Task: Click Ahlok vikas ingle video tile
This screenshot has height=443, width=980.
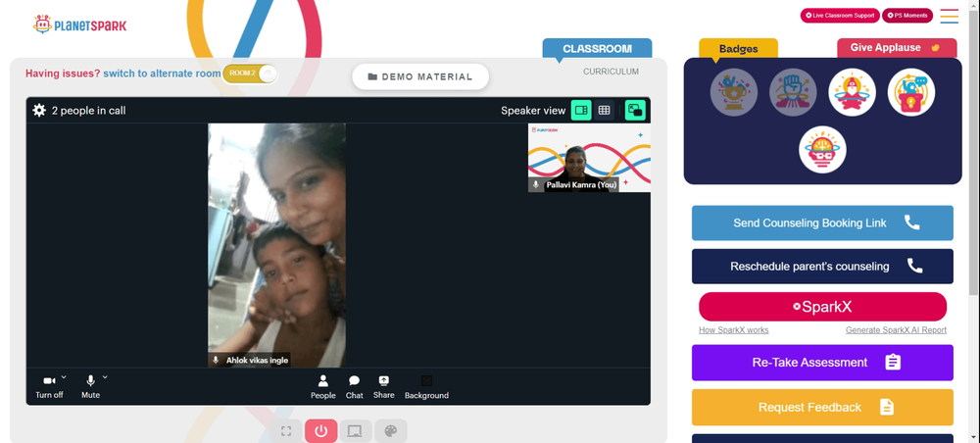Action: click(277, 245)
